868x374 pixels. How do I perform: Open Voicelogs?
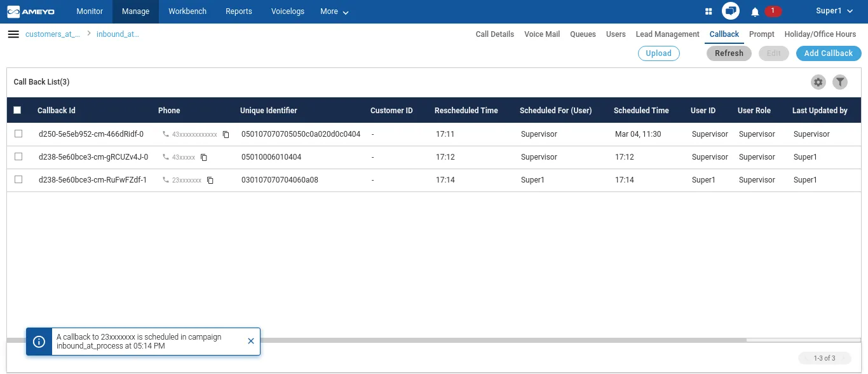(x=288, y=11)
